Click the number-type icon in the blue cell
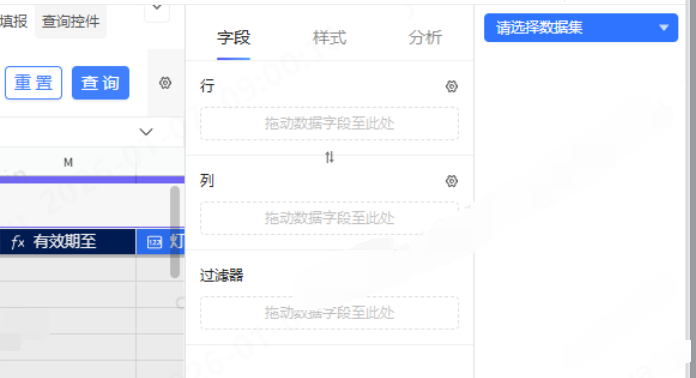Image resolution: width=696 pixels, height=378 pixels. point(154,242)
